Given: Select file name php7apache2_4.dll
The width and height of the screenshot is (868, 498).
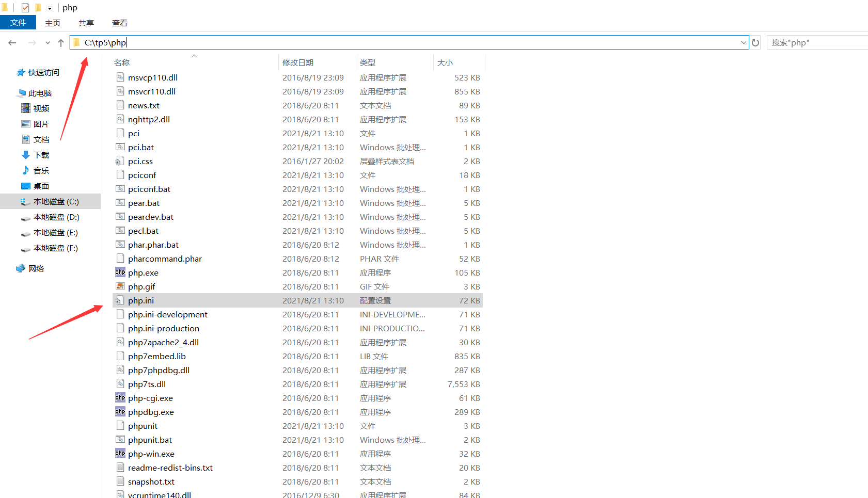Looking at the screenshot, I should (164, 342).
